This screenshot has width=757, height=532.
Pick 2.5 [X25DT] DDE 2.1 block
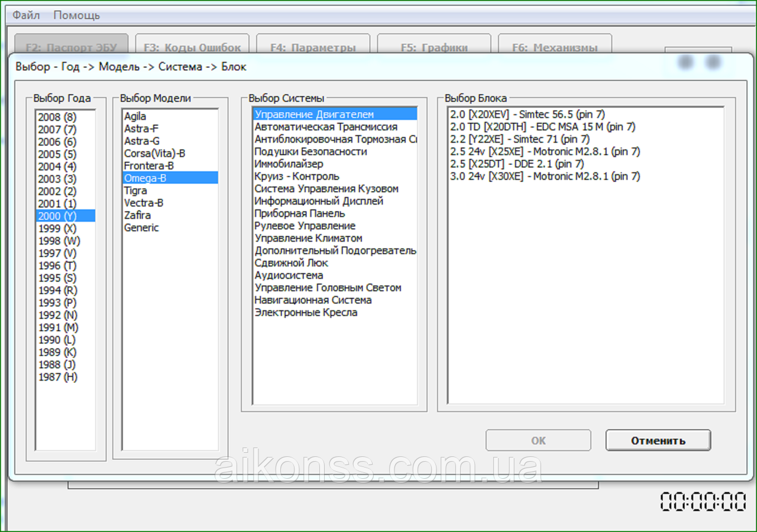[585, 164]
